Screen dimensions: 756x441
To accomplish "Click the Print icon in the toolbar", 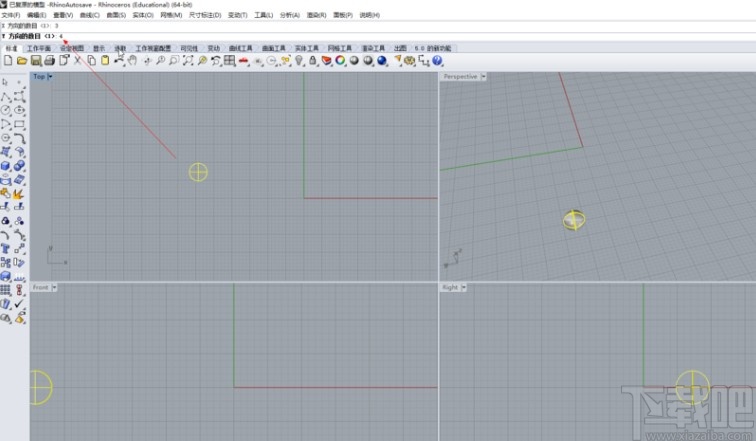I will coord(49,61).
